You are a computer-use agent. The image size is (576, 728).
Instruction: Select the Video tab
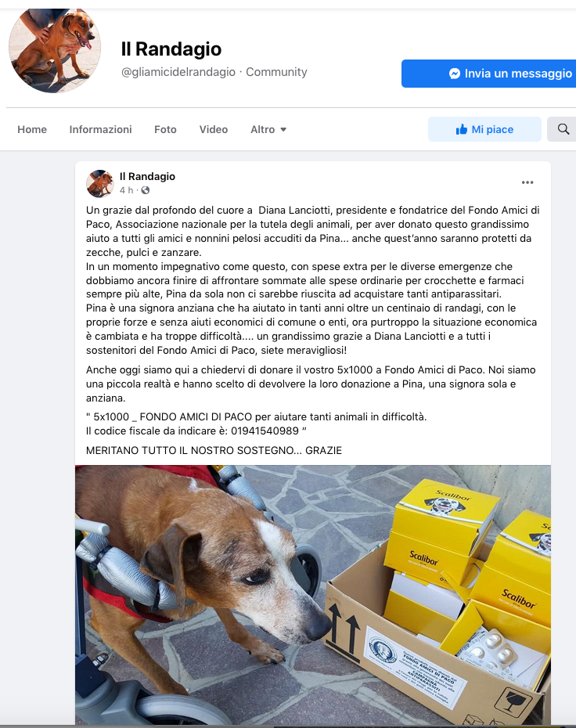tap(214, 129)
